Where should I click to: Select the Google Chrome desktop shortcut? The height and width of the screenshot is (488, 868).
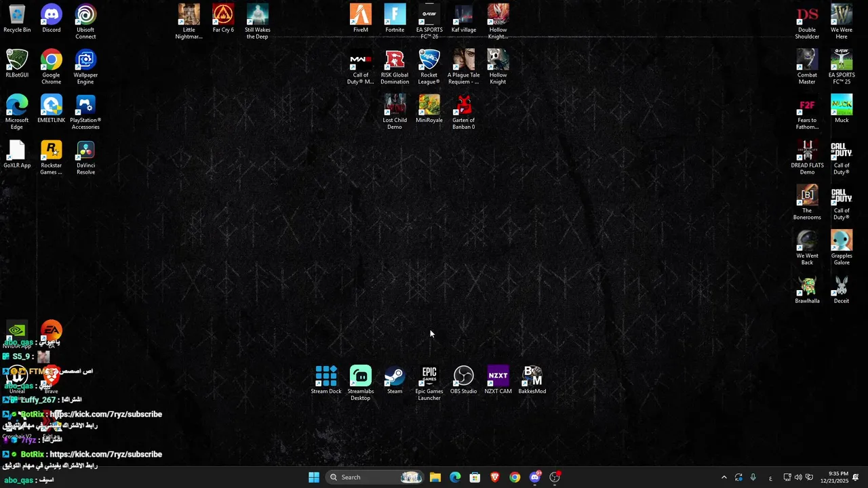click(52, 67)
